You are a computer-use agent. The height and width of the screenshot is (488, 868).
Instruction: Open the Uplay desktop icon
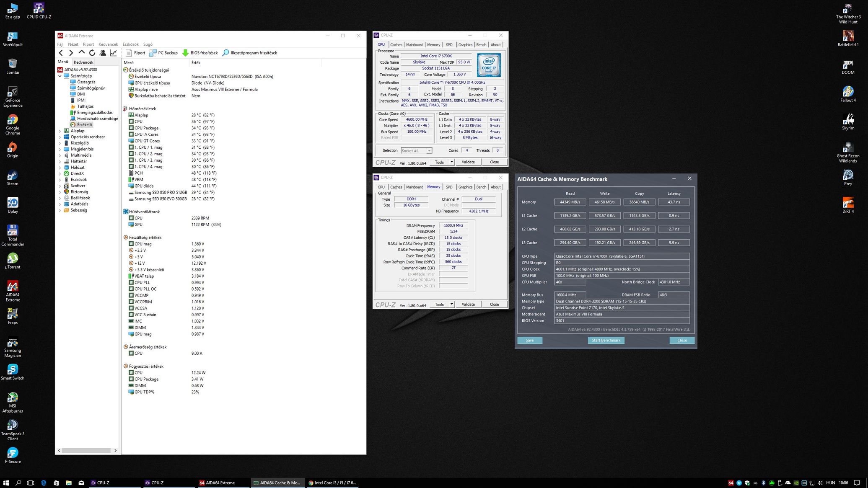[x=13, y=206]
